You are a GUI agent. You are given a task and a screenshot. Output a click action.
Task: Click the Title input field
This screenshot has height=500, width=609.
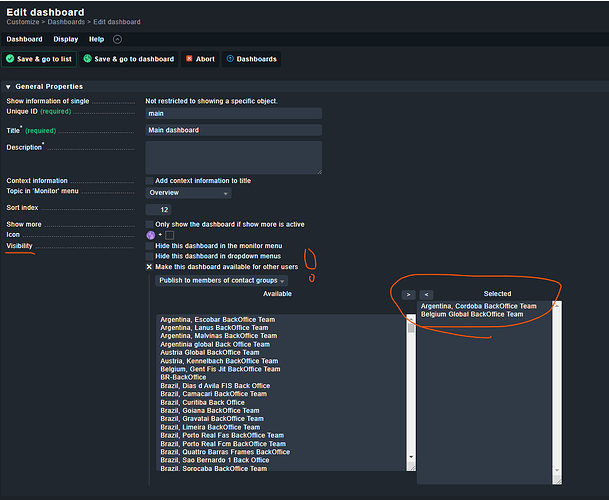click(x=233, y=130)
